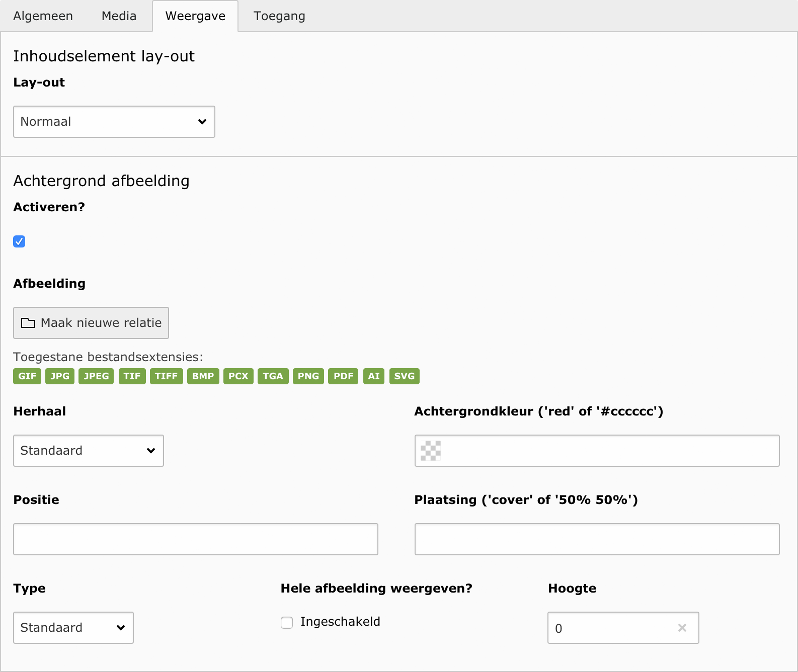Click the Ingeschakeld label text
This screenshot has width=798, height=672.
(x=340, y=622)
